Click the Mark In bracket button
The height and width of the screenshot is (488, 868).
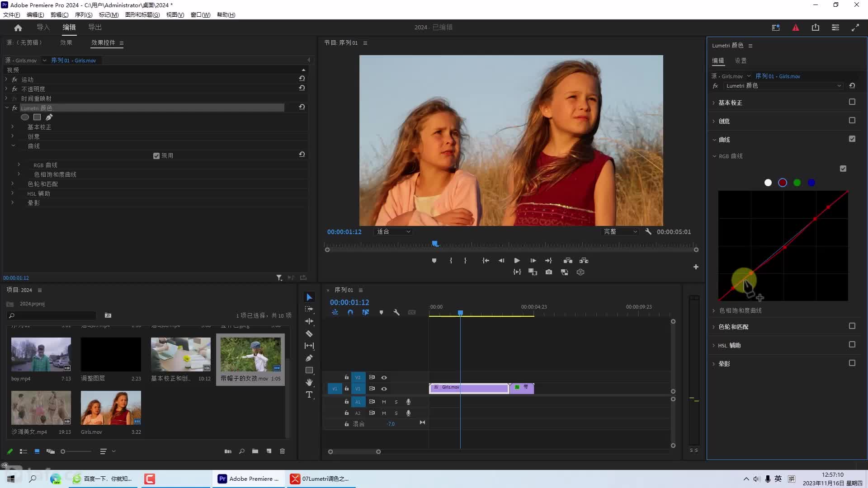[x=451, y=261]
